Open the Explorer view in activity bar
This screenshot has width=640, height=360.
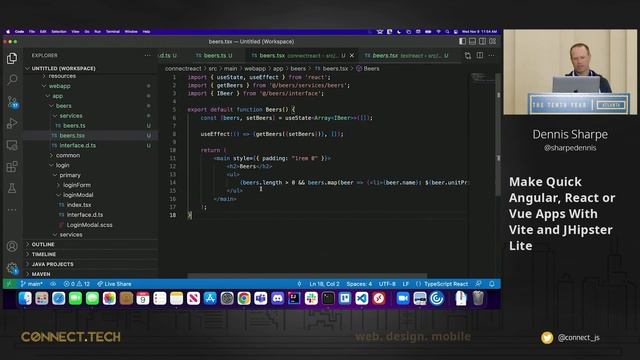(12, 58)
